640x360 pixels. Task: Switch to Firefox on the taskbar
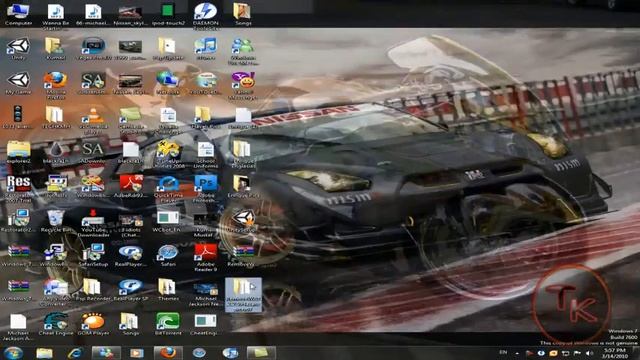click(x=168, y=353)
